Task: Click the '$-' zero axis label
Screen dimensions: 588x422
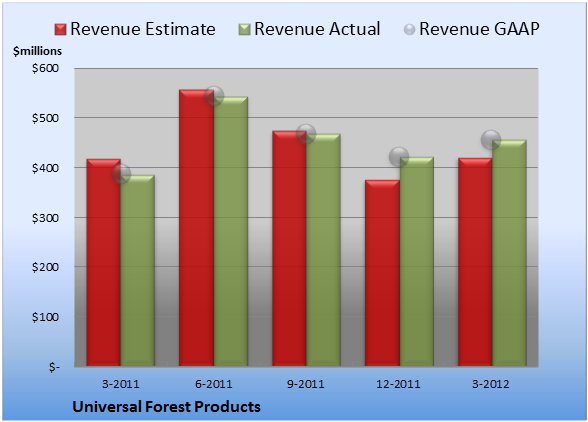Action: click(54, 367)
